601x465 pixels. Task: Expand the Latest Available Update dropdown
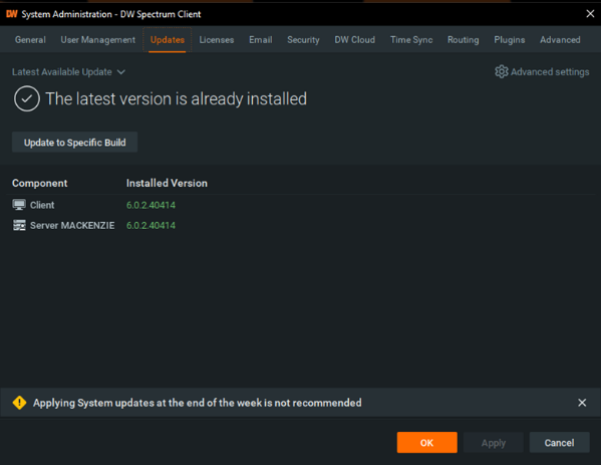(68, 72)
